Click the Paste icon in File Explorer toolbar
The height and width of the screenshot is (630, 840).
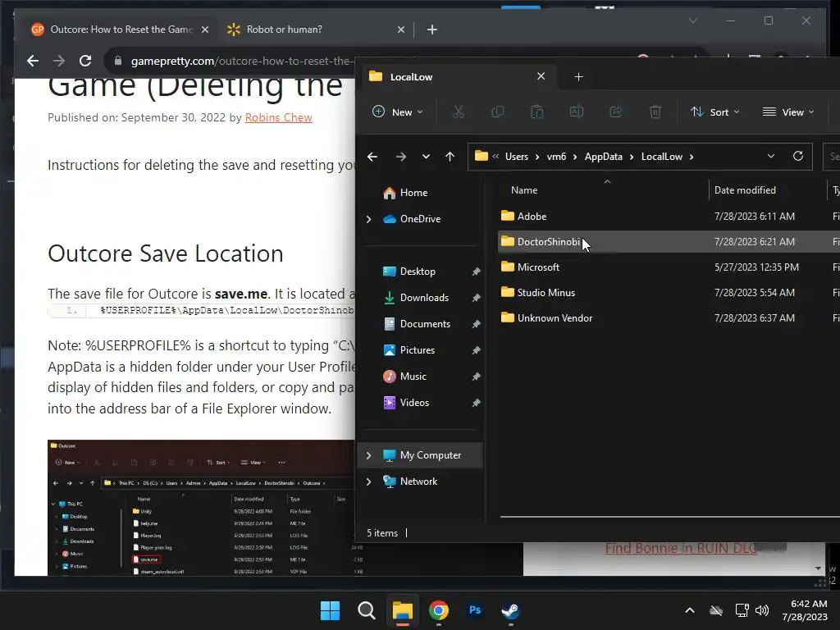click(x=536, y=112)
